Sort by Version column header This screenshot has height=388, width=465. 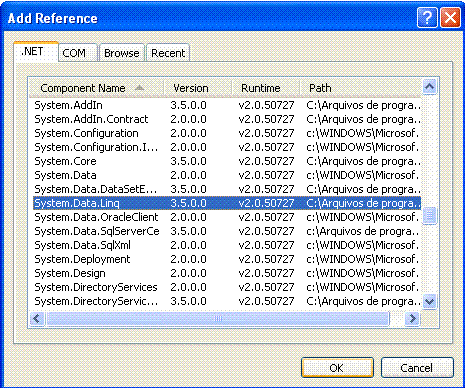pos(197,88)
